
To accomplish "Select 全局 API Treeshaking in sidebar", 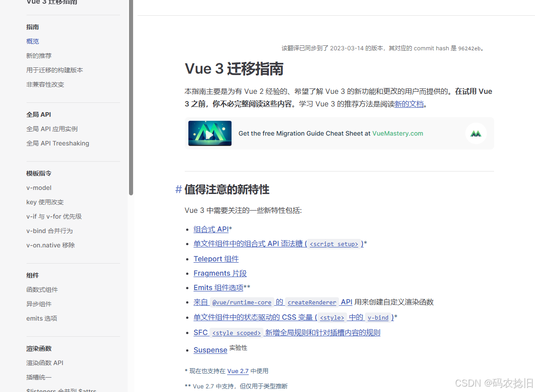I will 58,143.
